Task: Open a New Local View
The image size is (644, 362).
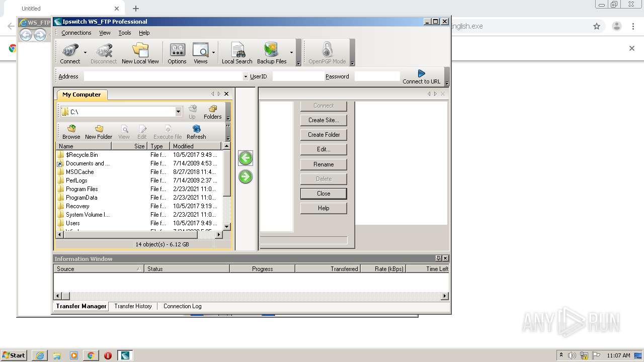Action: 140,53
